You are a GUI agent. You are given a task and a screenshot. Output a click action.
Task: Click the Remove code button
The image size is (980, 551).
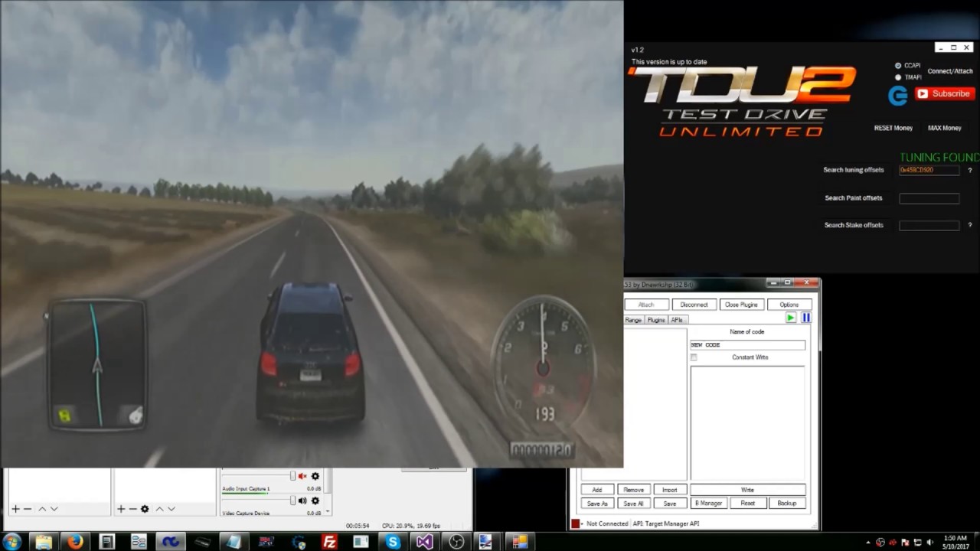[x=633, y=490]
